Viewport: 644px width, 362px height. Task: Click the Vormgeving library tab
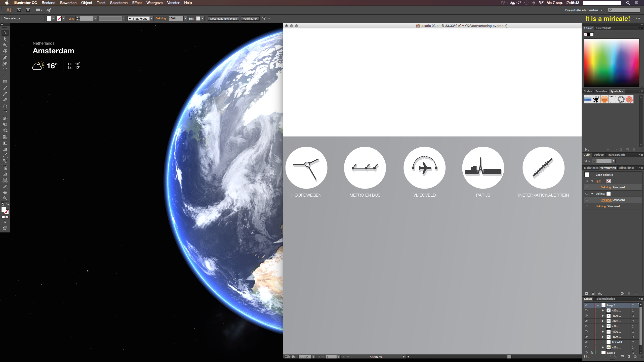coord(608,167)
